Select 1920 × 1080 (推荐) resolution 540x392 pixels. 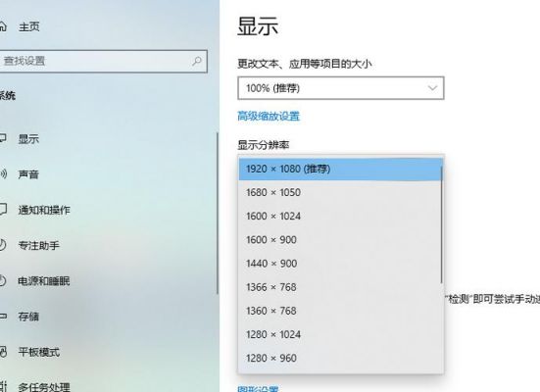(x=340, y=169)
